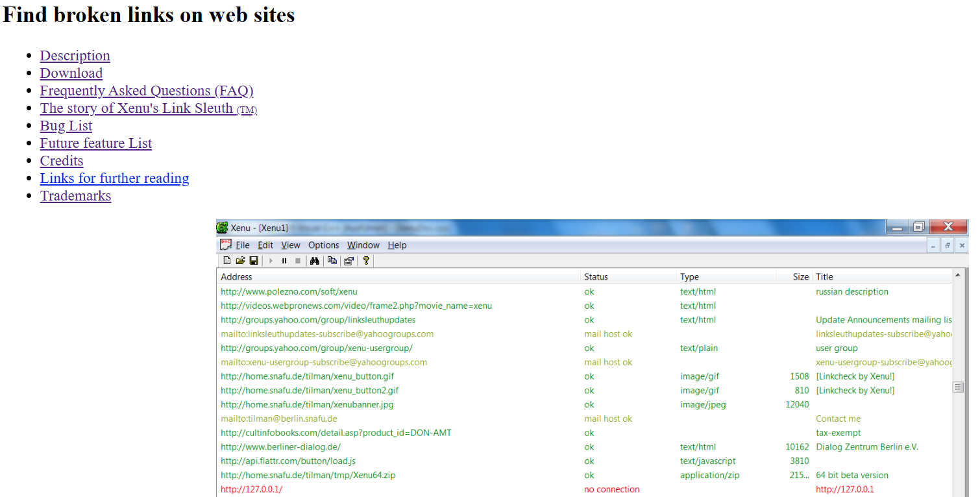Image resolution: width=980 pixels, height=497 pixels.
Task: Click the 'Contact me' title cell
Action: point(839,419)
